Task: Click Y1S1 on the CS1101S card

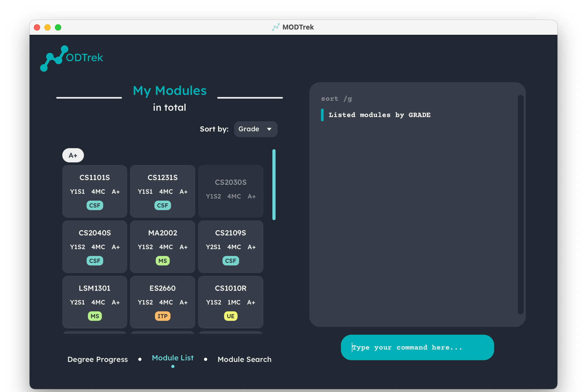Action: 77,192
